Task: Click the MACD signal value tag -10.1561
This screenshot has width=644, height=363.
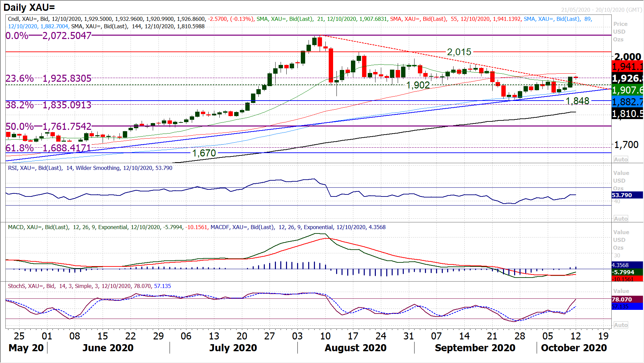Action: click(627, 279)
